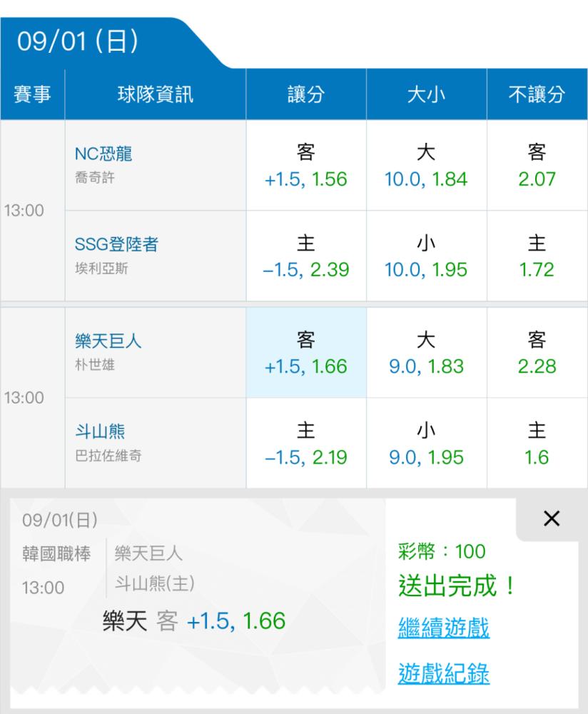Click the 讓分 column header

coord(306,95)
